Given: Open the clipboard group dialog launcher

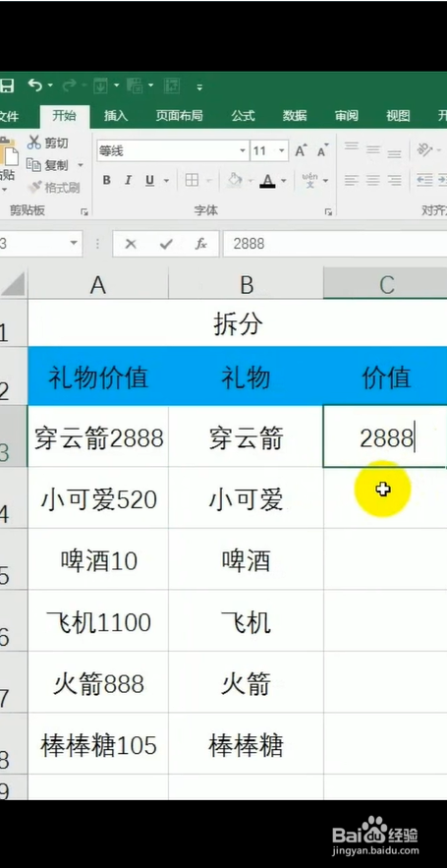Looking at the screenshot, I should (84, 211).
